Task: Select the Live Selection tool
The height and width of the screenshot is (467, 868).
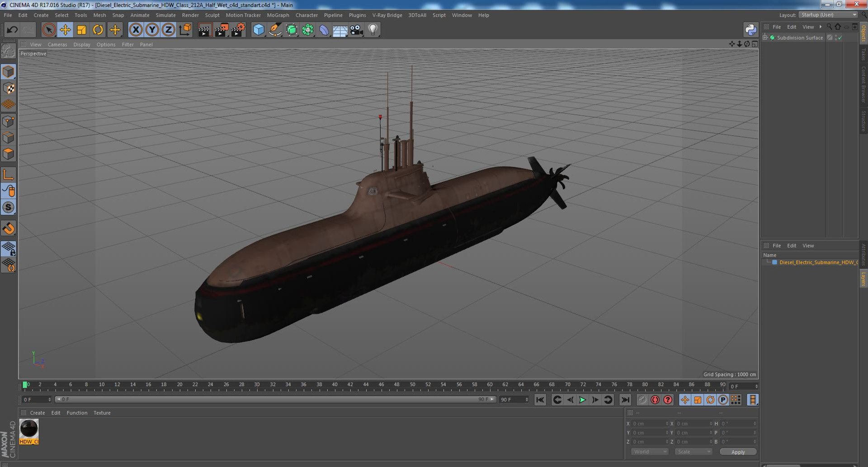Action: (x=48, y=30)
